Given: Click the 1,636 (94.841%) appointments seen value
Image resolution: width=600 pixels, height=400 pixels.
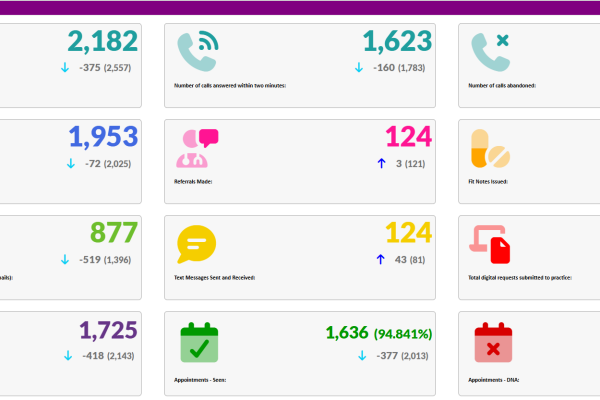Looking at the screenshot, I should 379,333.
